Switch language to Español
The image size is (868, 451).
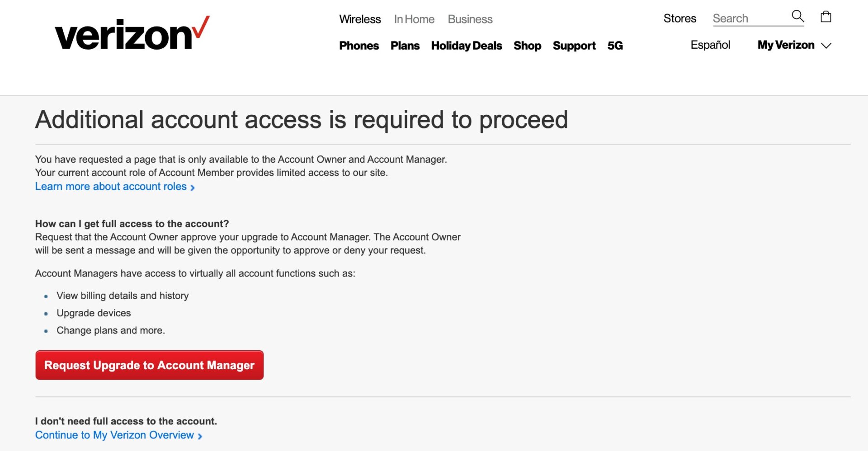coord(710,45)
